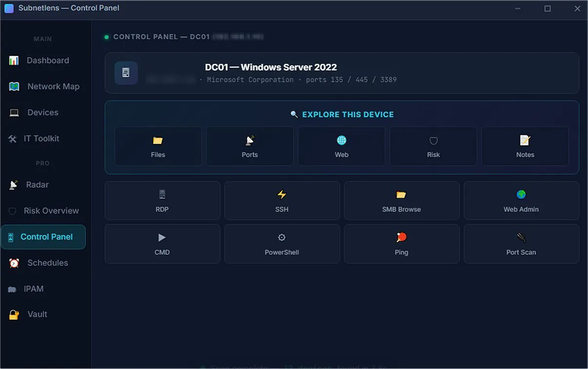This screenshot has height=369, width=588.
Task: Switch to Risk Overview
Action: (x=43, y=211)
